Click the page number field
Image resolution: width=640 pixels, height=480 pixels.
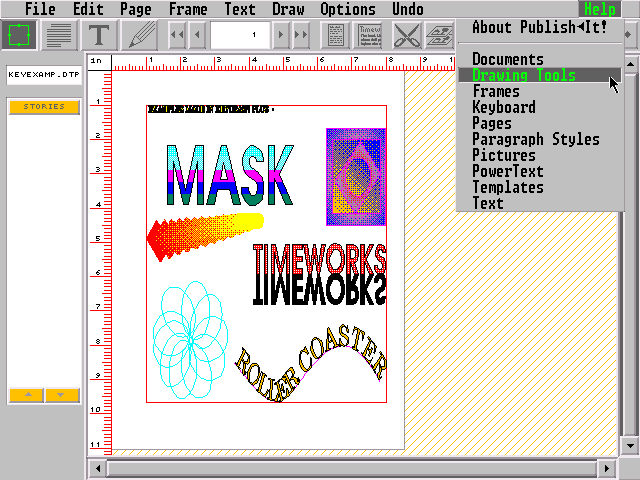pyautogui.click(x=240, y=35)
